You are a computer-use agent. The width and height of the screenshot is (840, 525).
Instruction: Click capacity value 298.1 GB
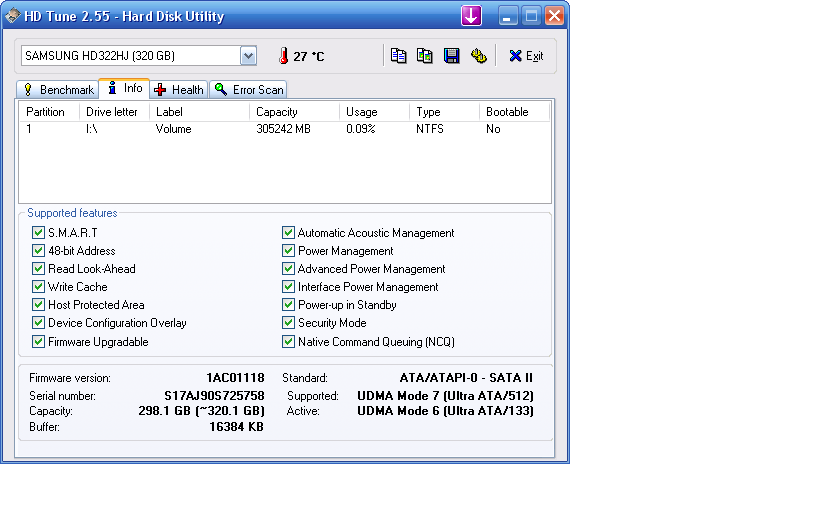click(x=201, y=411)
